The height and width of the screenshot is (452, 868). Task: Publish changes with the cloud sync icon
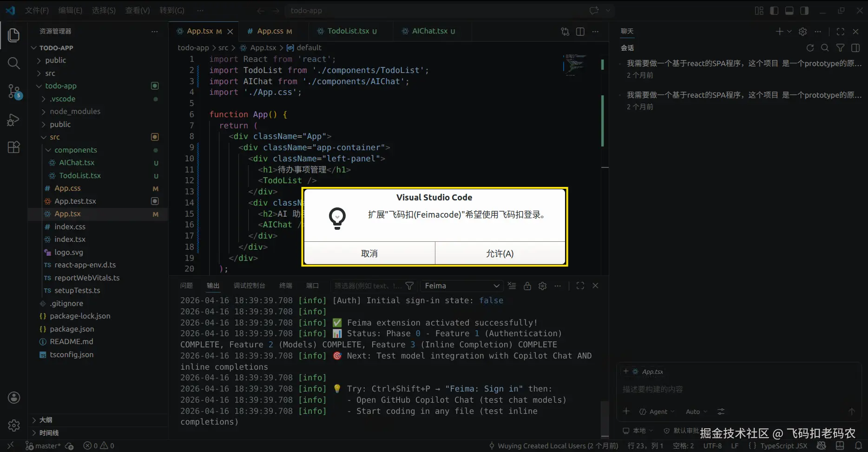69,446
